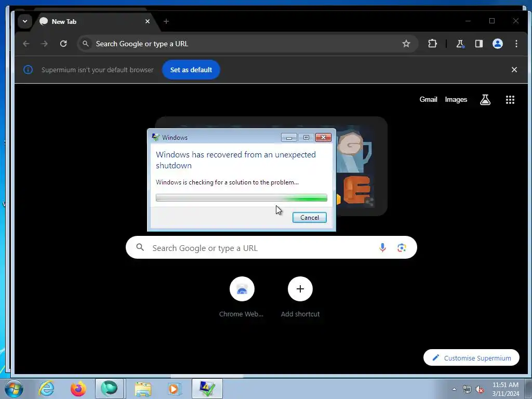
Task: Launch Internet Explorer from taskbar
Action: click(46, 389)
